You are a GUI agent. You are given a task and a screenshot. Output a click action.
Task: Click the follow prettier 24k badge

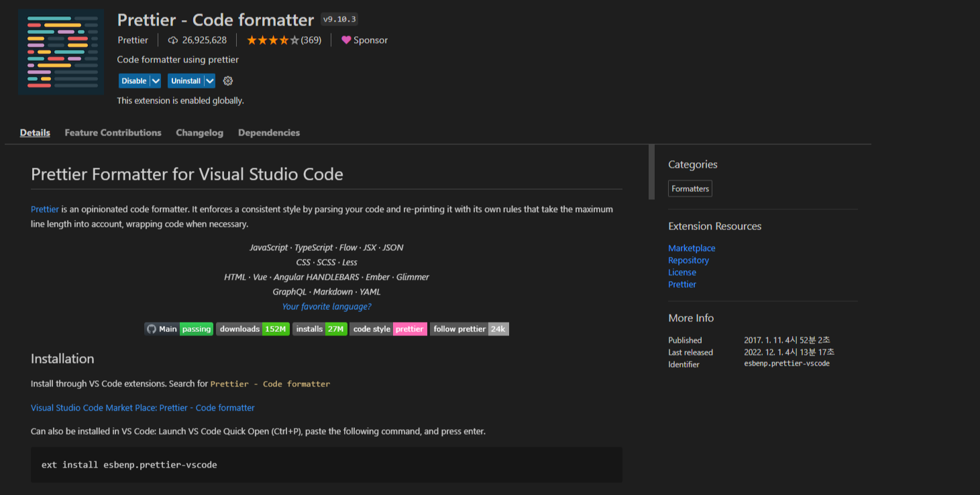point(470,329)
